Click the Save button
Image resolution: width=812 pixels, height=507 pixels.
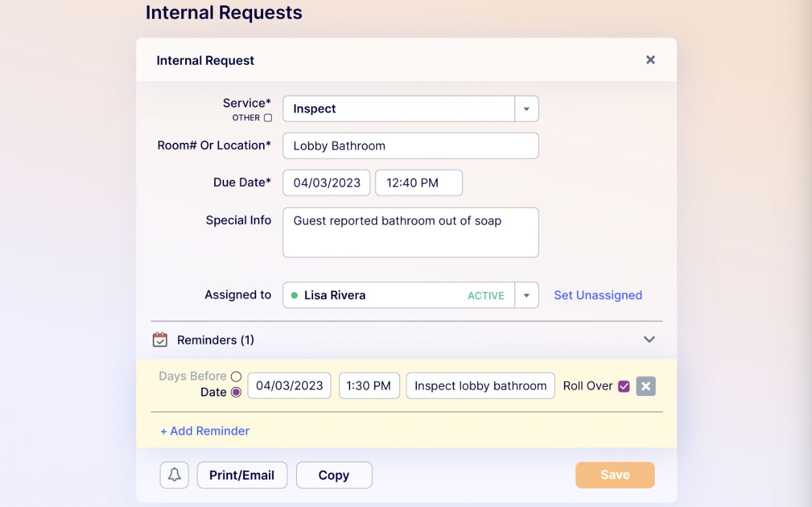click(615, 475)
